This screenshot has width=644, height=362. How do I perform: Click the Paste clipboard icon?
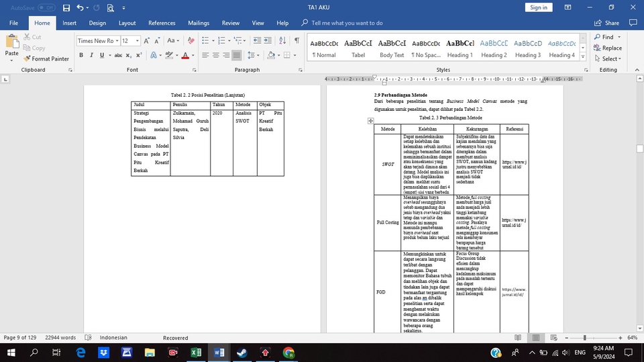click(12, 42)
